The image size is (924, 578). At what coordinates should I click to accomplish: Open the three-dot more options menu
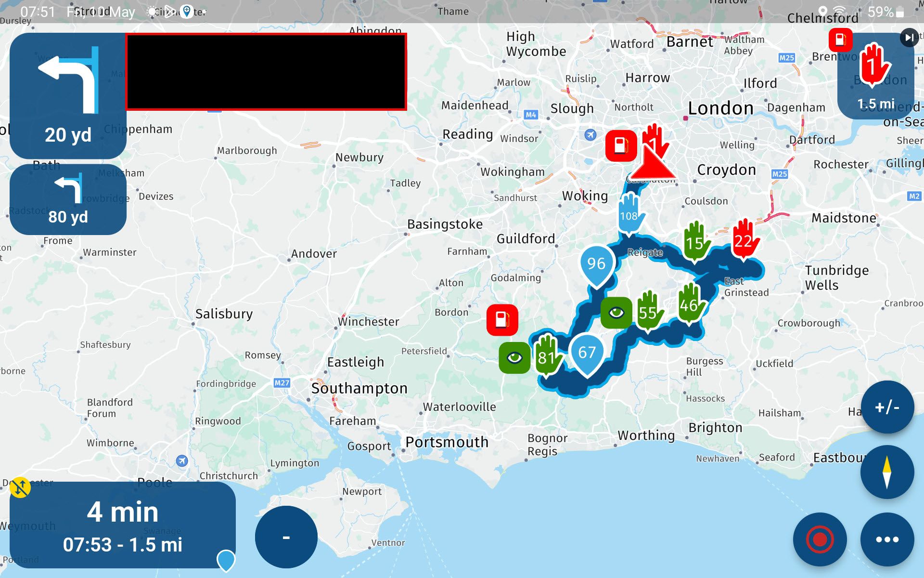[887, 539]
